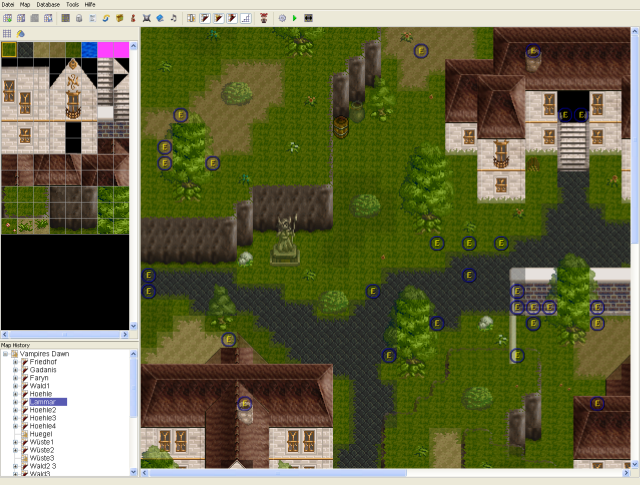
Task: Click the black screen icon beside play
Action: coord(308,18)
